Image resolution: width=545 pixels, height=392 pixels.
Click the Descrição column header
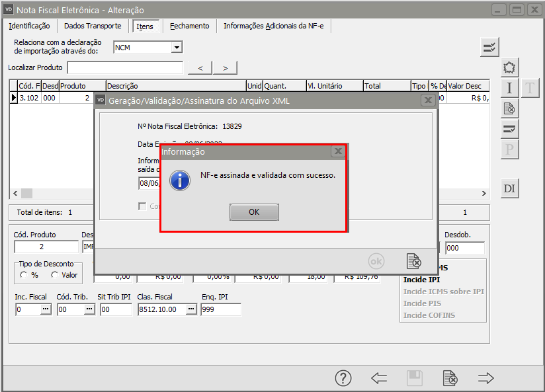(176, 86)
